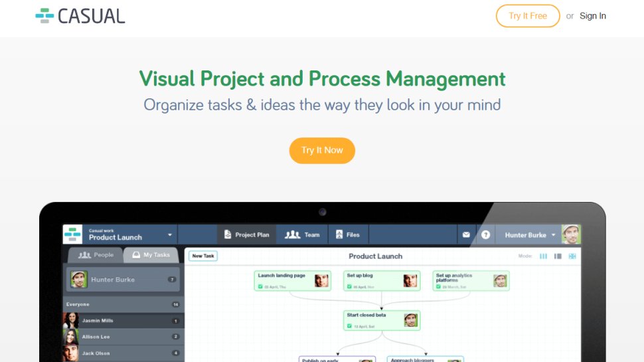The width and height of the screenshot is (644, 362).
Task: Toggle checkbox on Start closed beta task
Action: point(349,326)
